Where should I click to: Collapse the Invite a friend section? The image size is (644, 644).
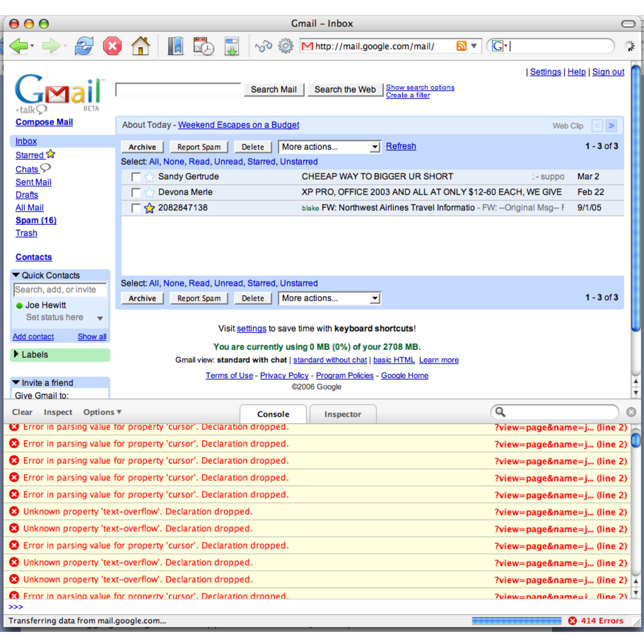16,383
